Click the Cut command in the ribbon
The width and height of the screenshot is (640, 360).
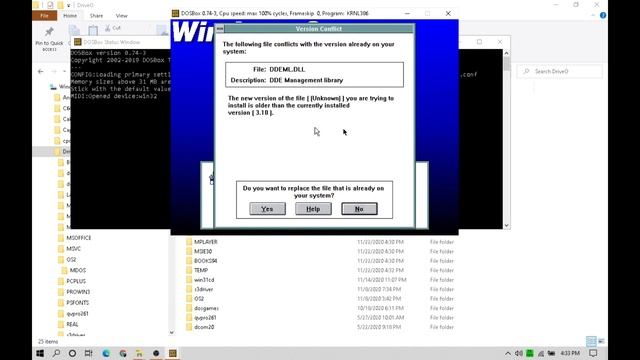(x=113, y=28)
